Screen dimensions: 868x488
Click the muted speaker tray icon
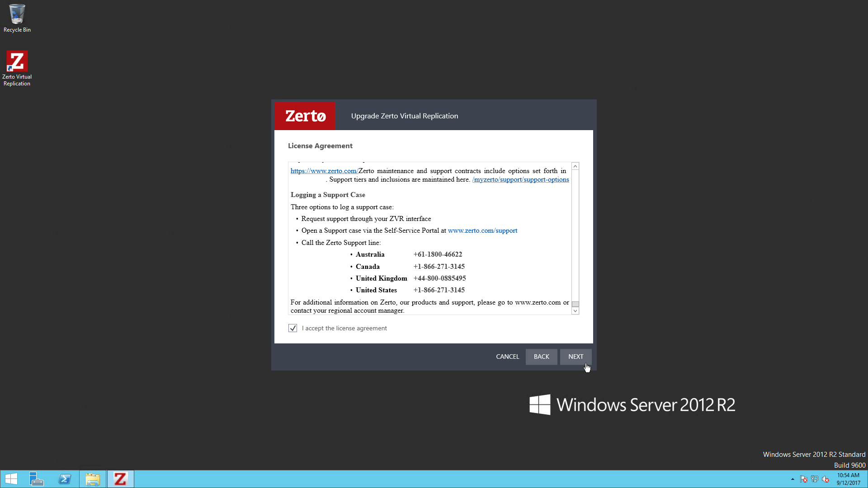tap(826, 479)
